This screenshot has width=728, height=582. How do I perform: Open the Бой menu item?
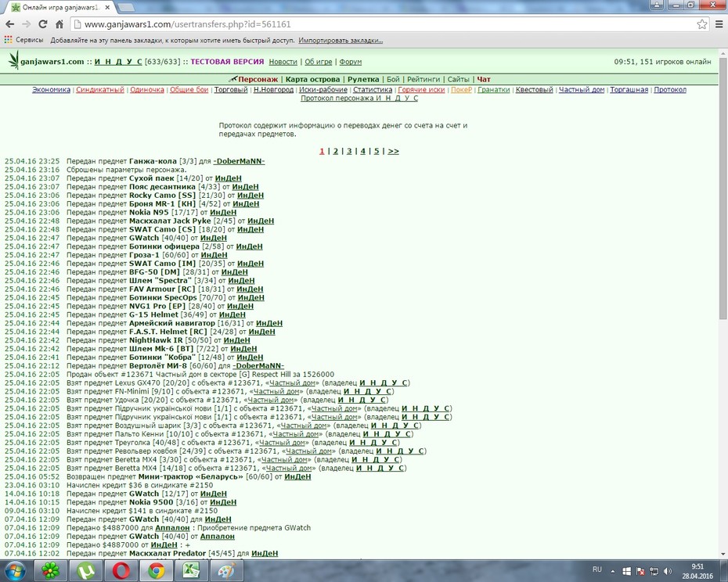coord(393,79)
